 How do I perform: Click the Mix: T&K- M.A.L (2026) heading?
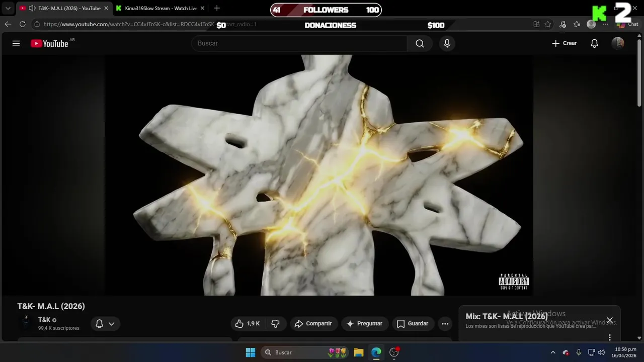tap(507, 317)
